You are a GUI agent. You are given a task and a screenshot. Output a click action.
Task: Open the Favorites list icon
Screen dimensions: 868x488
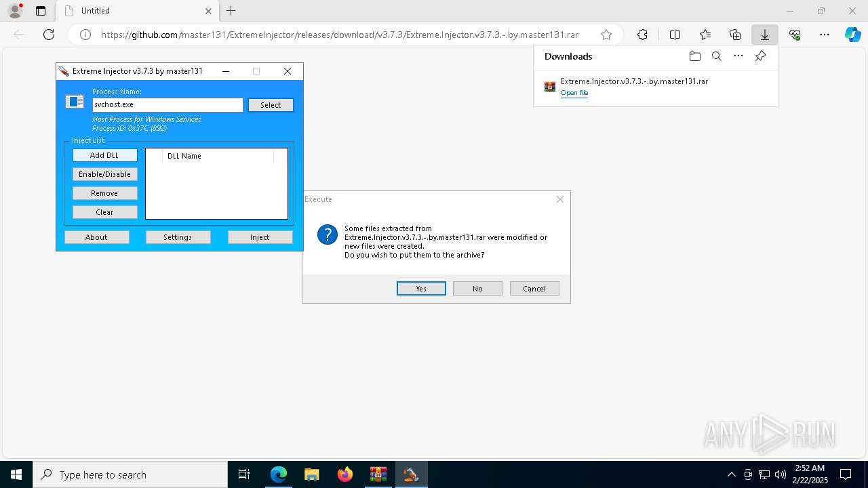(705, 35)
